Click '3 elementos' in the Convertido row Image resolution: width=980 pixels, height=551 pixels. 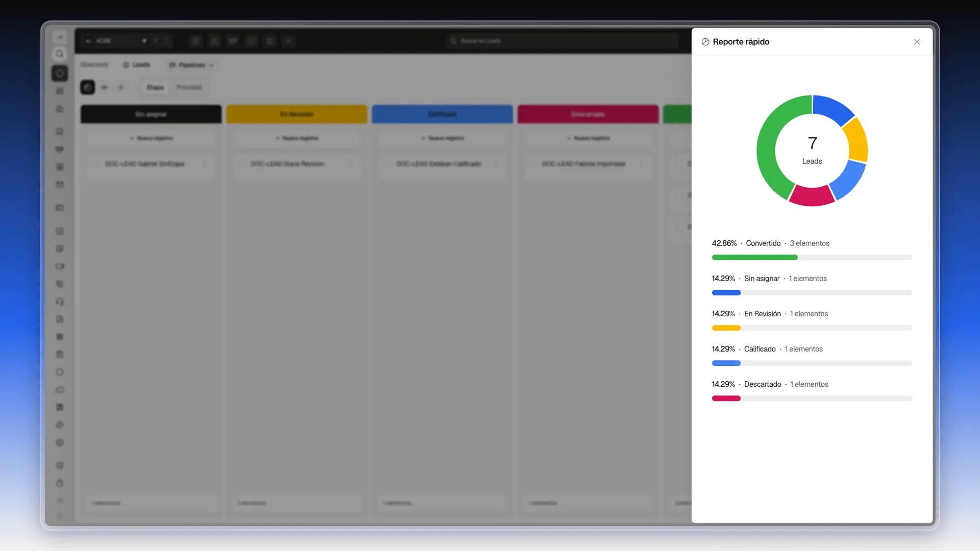(810, 243)
